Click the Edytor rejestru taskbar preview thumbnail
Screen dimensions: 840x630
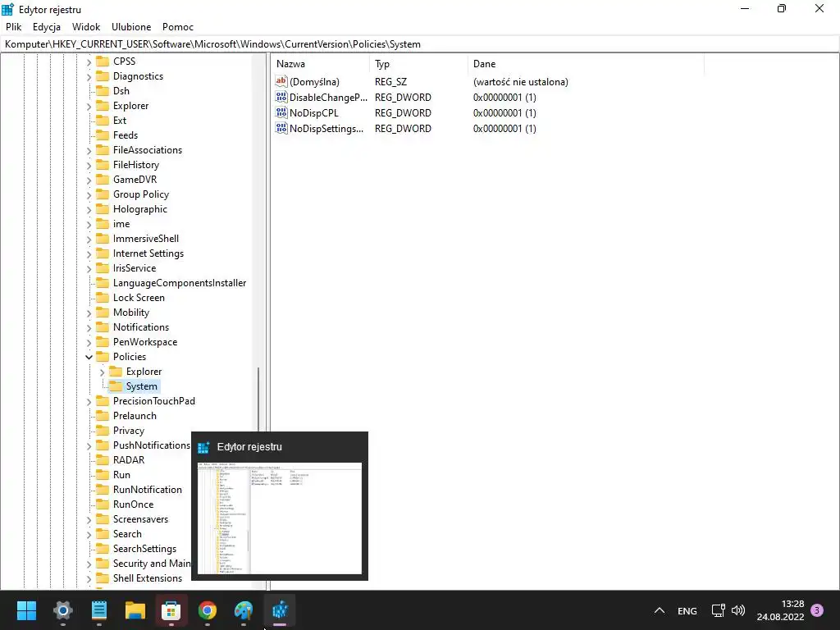280,518
